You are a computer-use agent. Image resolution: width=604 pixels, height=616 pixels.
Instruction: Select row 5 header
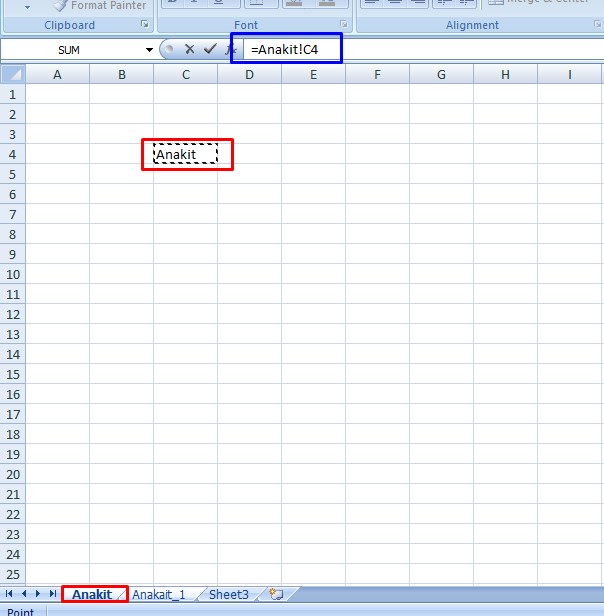click(13, 174)
